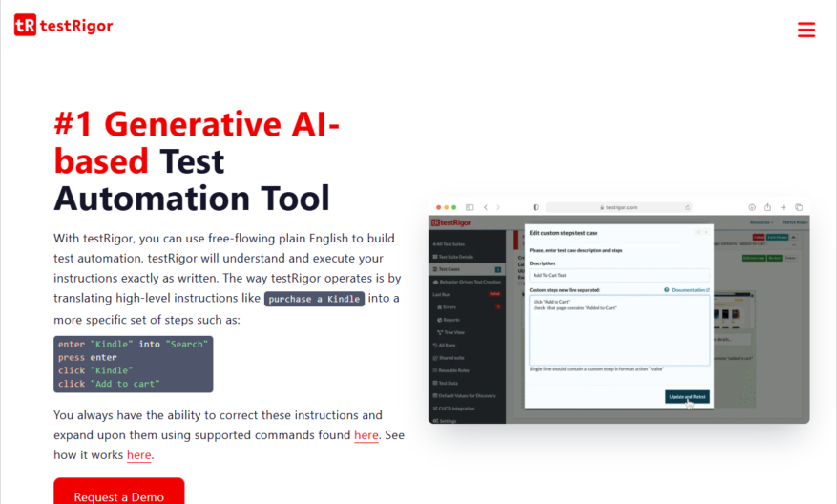Screen dimensions: 837x504
Task: Click the code line 'enter "Kindle" into "Search"'
Action: coord(133,345)
